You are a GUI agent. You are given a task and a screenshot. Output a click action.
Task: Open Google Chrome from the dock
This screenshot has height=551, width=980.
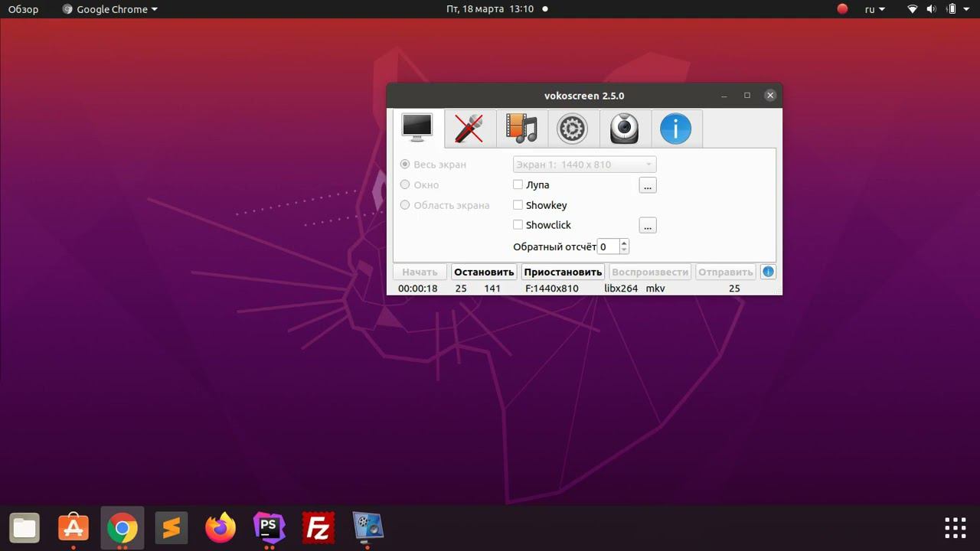tap(122, 527)
